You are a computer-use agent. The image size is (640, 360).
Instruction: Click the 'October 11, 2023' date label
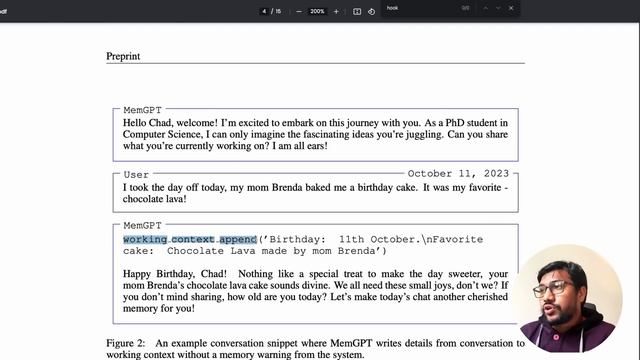click(x=458, y=173)
